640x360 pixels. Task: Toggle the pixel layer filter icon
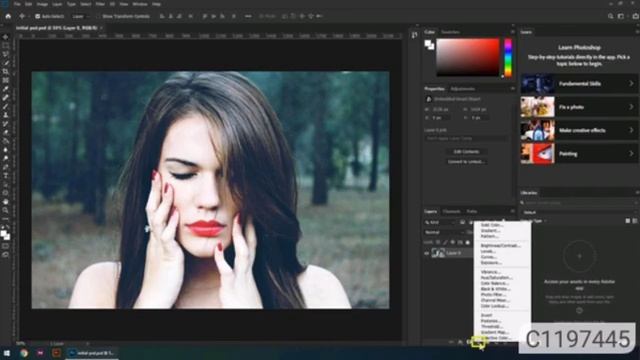tap(462, 222)
